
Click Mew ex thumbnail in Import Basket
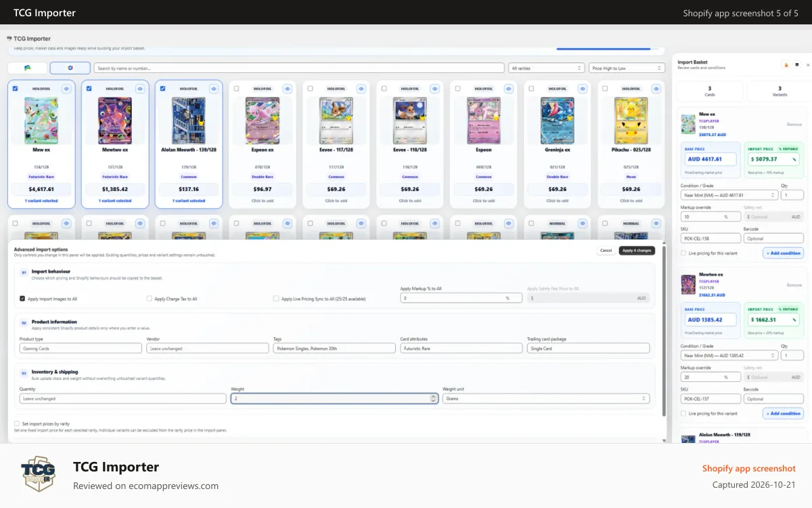click(x=688, y=124)
